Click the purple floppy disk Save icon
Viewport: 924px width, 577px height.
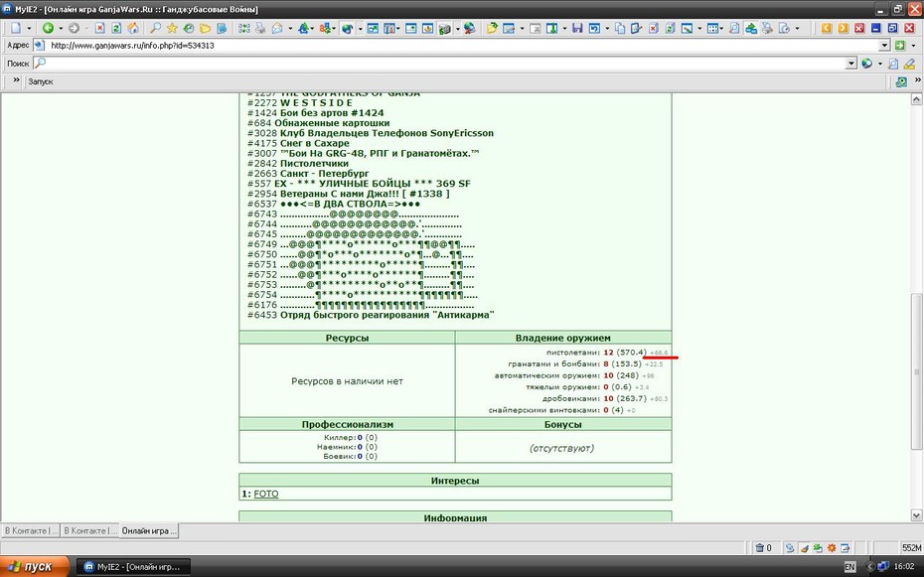point(577,28)
